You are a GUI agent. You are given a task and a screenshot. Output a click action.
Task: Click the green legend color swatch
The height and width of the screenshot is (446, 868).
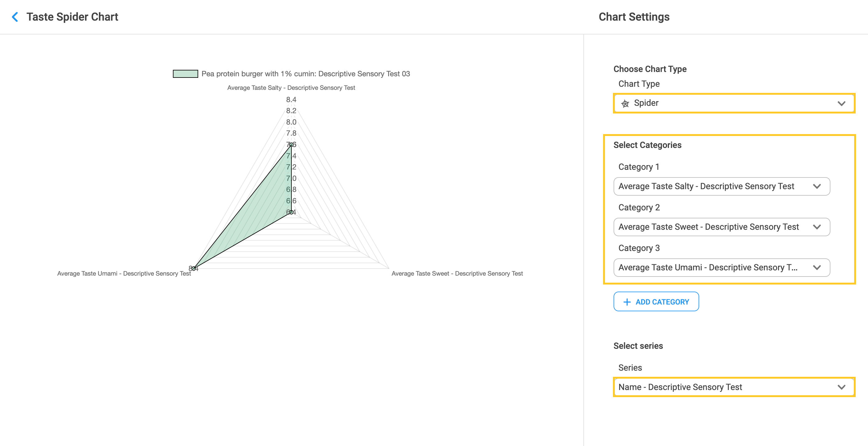pos(185,74)
